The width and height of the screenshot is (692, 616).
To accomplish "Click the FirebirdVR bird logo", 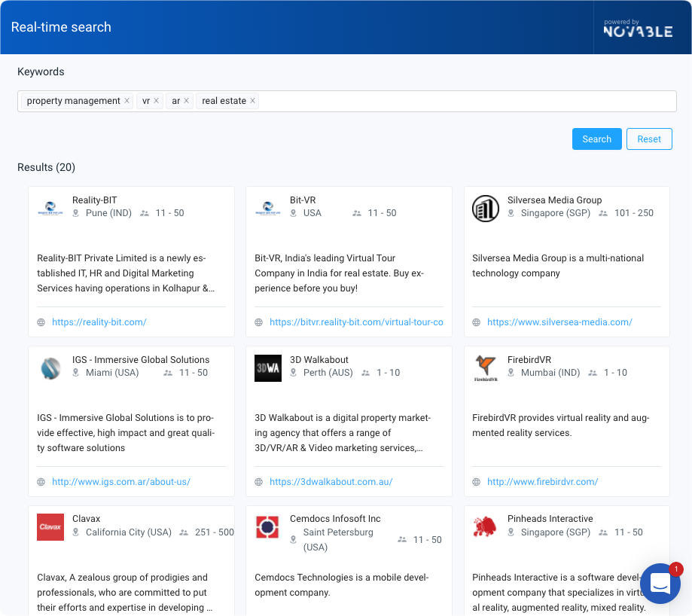I will click(x=486, y=368).
